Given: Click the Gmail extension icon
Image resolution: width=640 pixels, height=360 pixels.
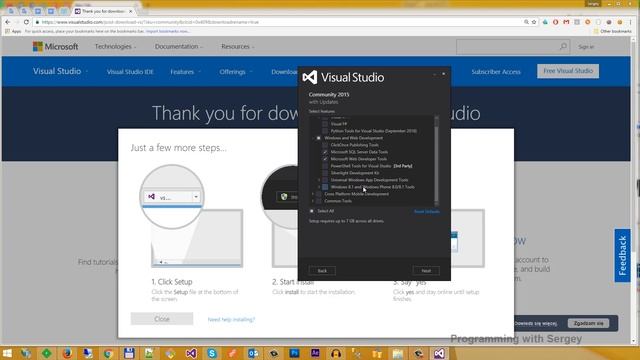Looking at the screenshot, I should click(x=566, y=22).
